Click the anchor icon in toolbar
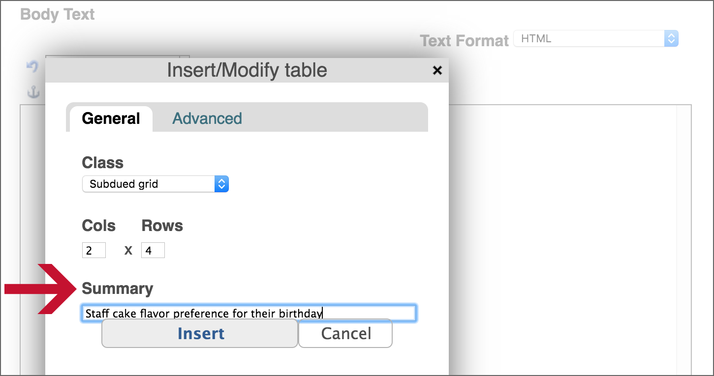Image resolution: width=714 pixels, height=376 pixels. [33, 92]
